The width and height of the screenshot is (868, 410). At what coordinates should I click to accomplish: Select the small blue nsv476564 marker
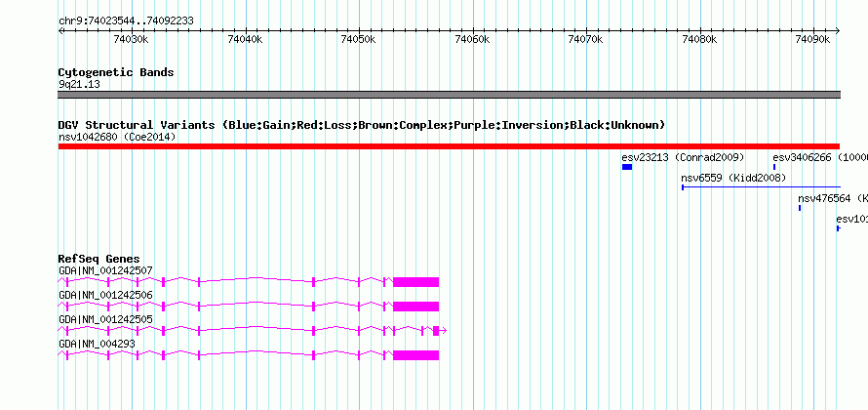[800, 208]
